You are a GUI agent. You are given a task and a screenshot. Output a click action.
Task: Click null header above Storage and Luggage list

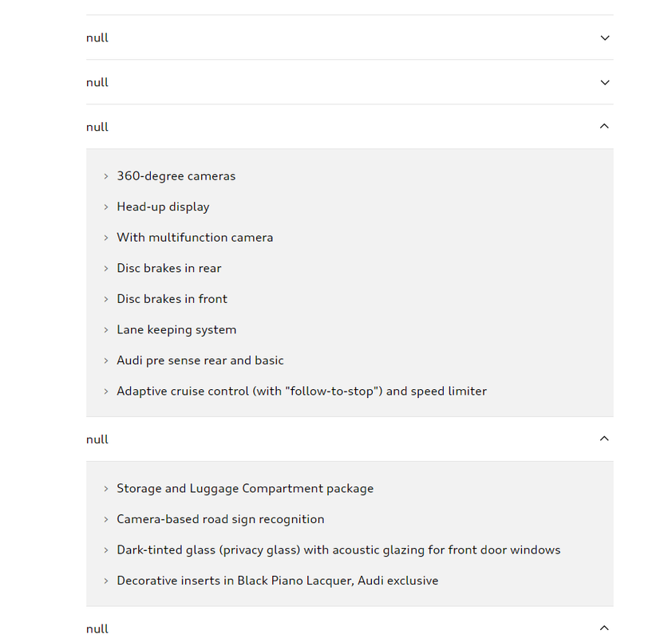pos(97,439)
